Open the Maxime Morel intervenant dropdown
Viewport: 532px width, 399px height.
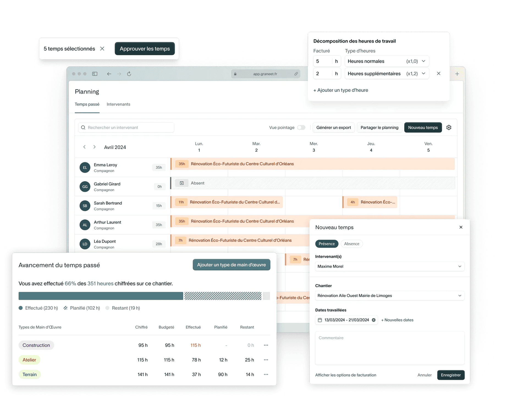point(389,266)
